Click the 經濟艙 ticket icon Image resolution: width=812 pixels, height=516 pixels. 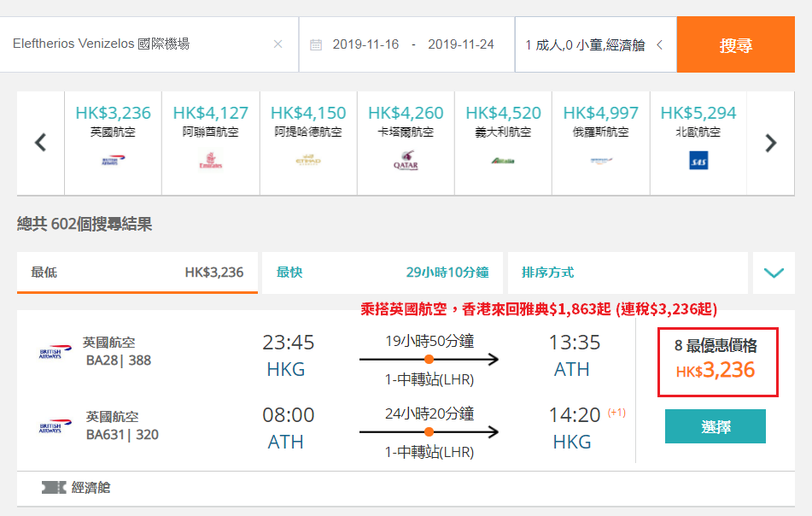point(54,487)
